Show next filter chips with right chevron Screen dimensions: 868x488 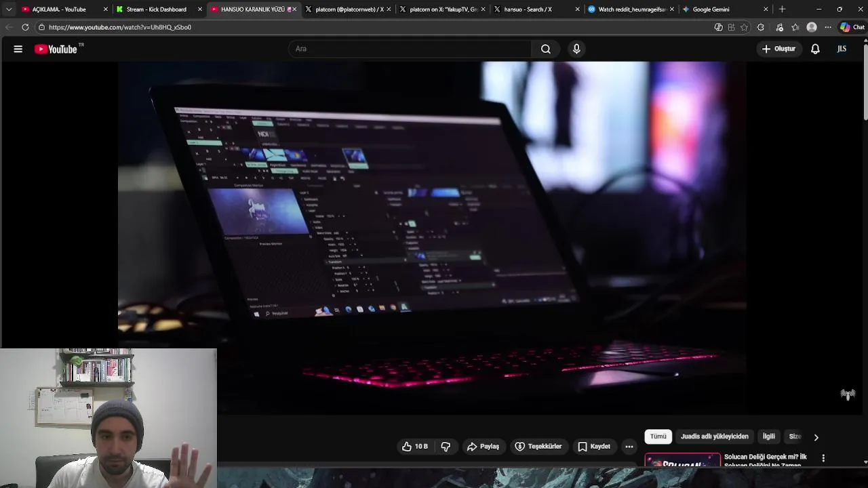click(x=816, y=437)
